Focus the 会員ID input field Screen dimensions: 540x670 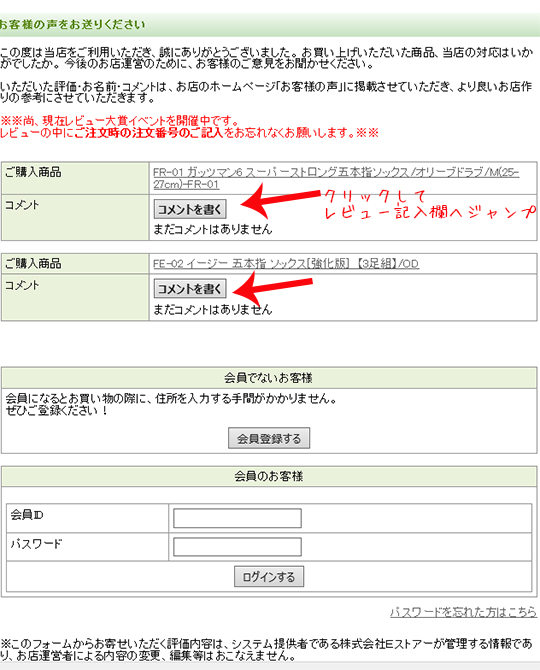point(237,518)
